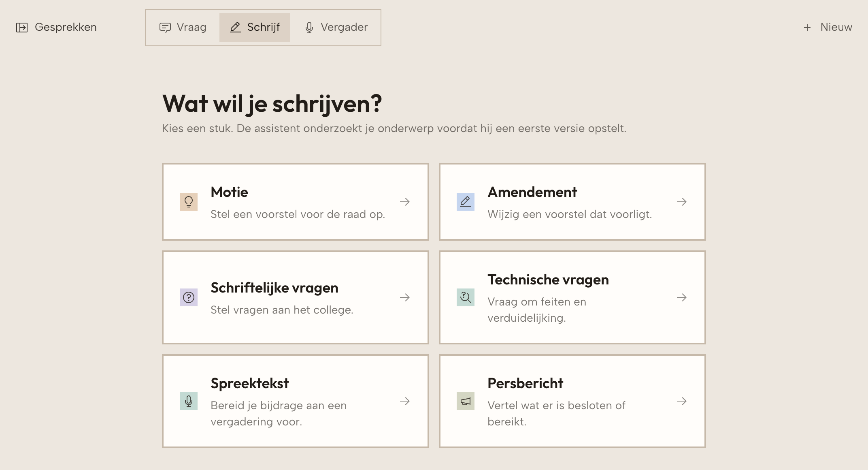Switch to the Vraag tab
The height and width of the screenshot is (470, 868).
point(183,28)
